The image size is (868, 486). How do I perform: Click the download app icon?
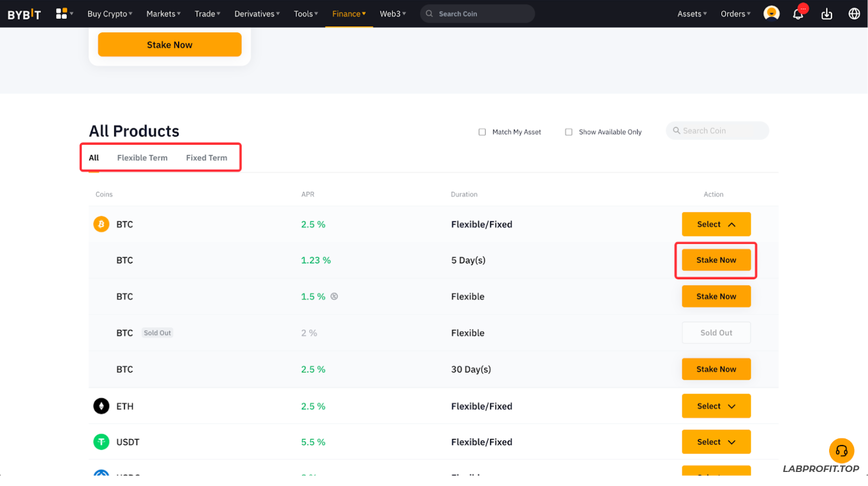[826, 14]
